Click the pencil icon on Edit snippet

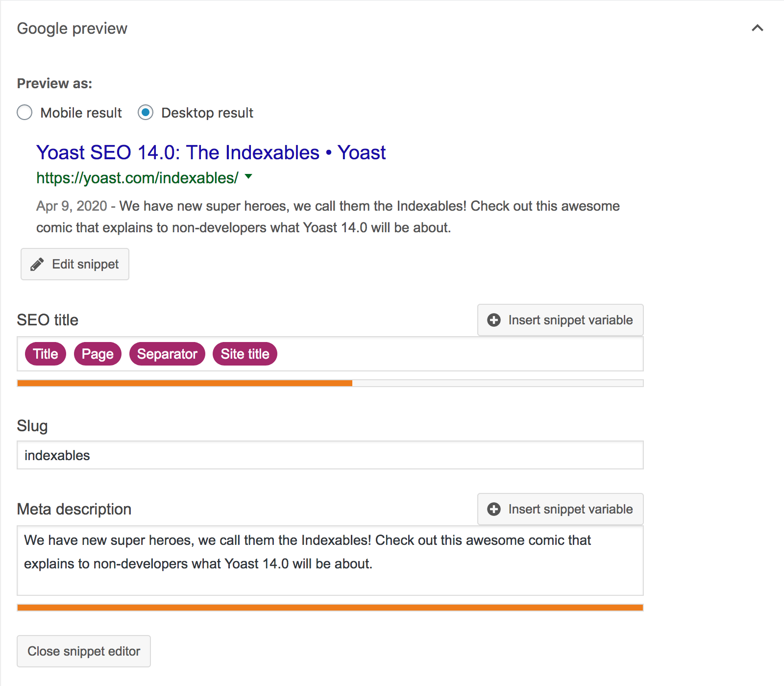[x=37, y=265]
